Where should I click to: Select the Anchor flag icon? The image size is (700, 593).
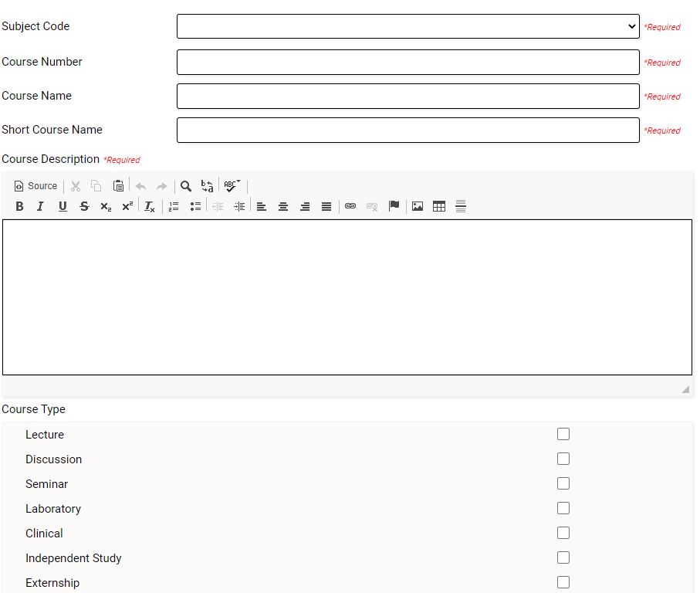tap(394, 205)
